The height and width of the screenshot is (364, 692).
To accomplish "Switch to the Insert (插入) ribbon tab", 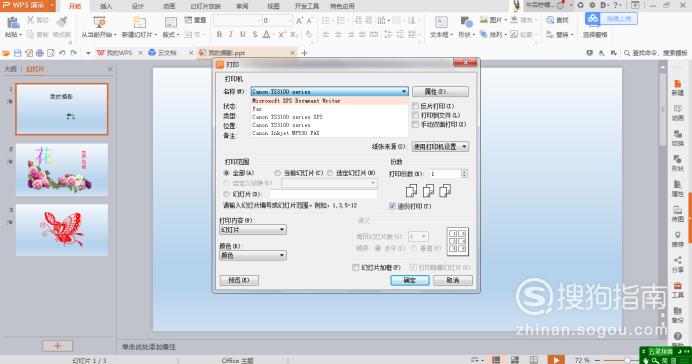I will [x=106, y=6].
